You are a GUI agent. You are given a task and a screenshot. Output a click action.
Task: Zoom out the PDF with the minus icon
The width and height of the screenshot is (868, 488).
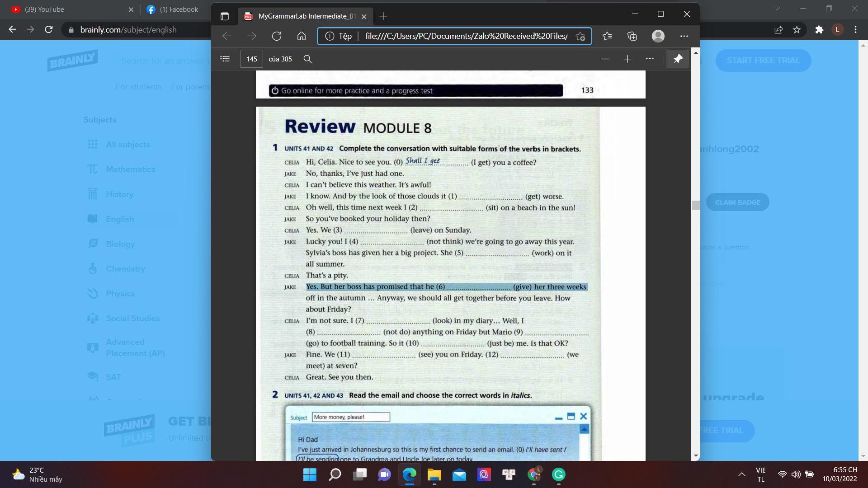[x=604, y=59]
